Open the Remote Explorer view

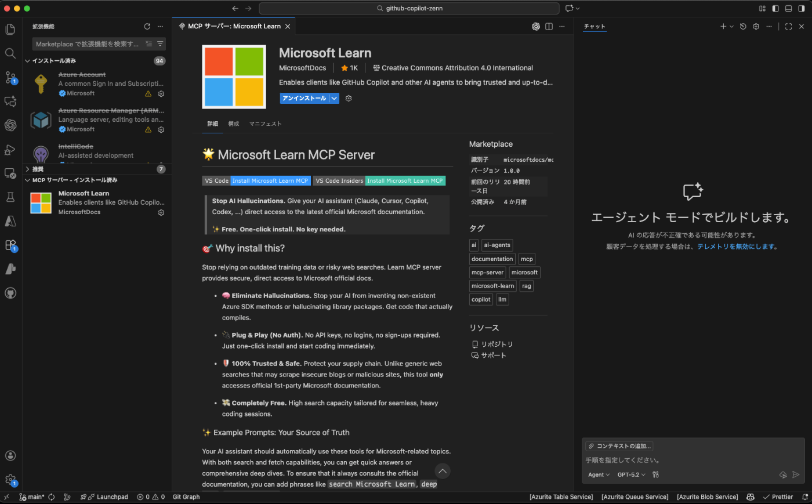pos(10,173)
